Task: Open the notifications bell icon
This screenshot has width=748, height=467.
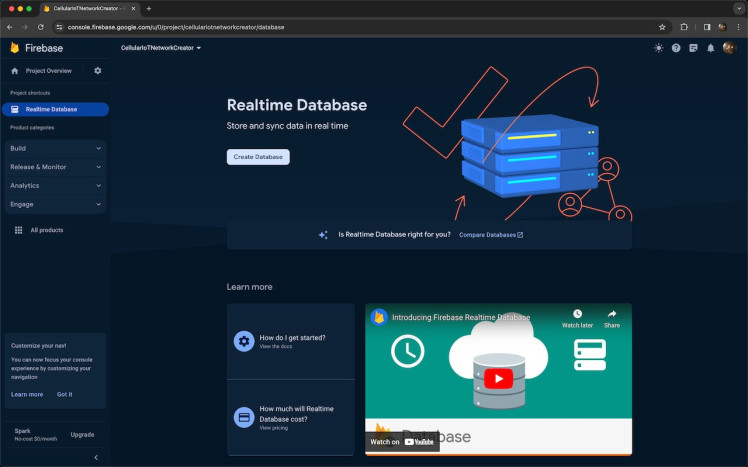Action: coord(711,48)
